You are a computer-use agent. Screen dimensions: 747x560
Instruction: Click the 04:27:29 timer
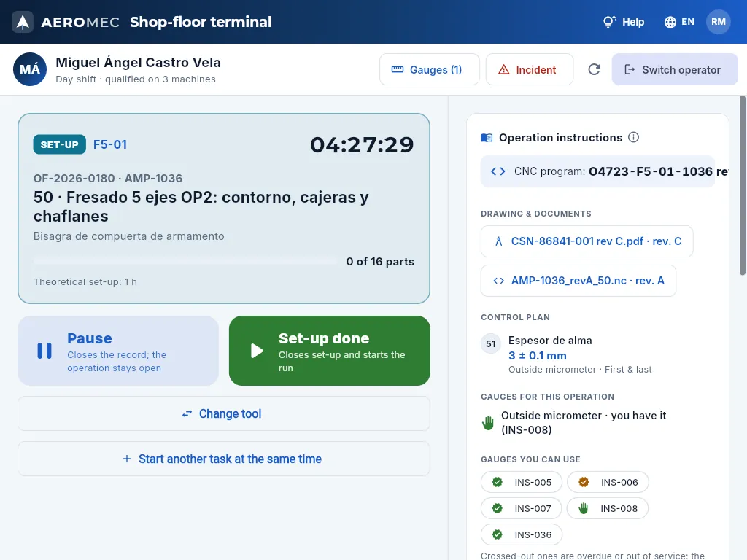(x=362, y=145)
